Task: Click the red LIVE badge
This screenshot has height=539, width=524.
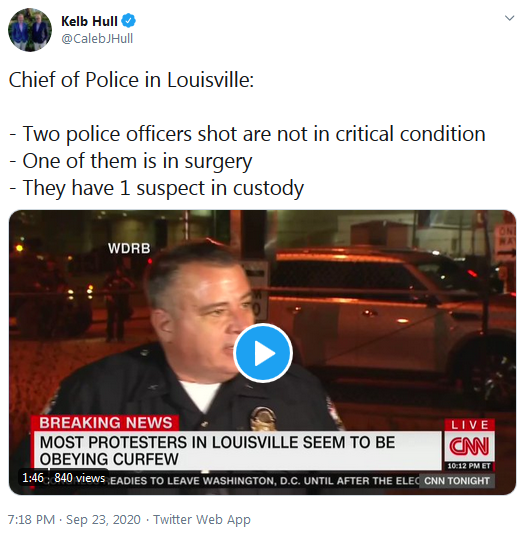Action: tap(470, 425)
